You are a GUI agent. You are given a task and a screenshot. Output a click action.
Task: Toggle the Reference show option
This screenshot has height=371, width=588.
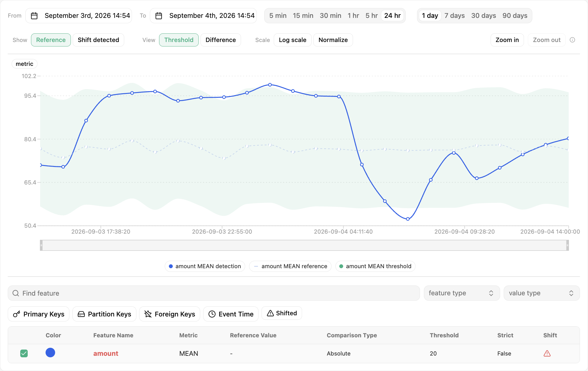[x=51, y=40]
